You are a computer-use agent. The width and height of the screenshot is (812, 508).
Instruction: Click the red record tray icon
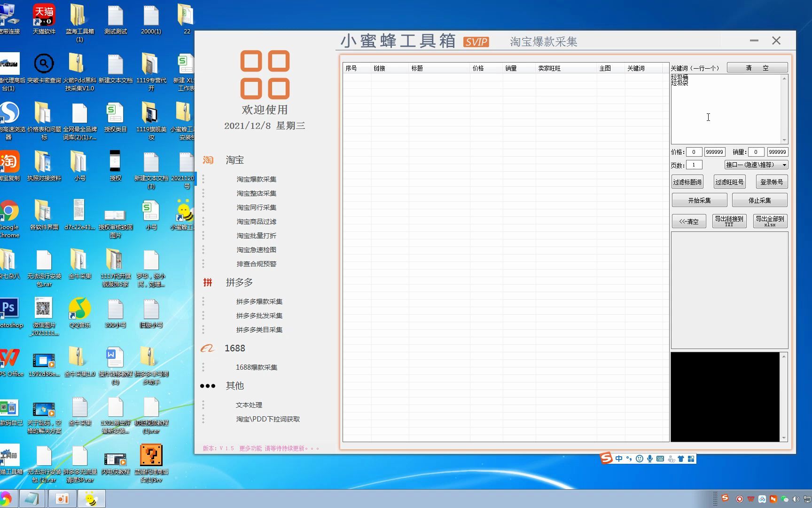(739, 499)
